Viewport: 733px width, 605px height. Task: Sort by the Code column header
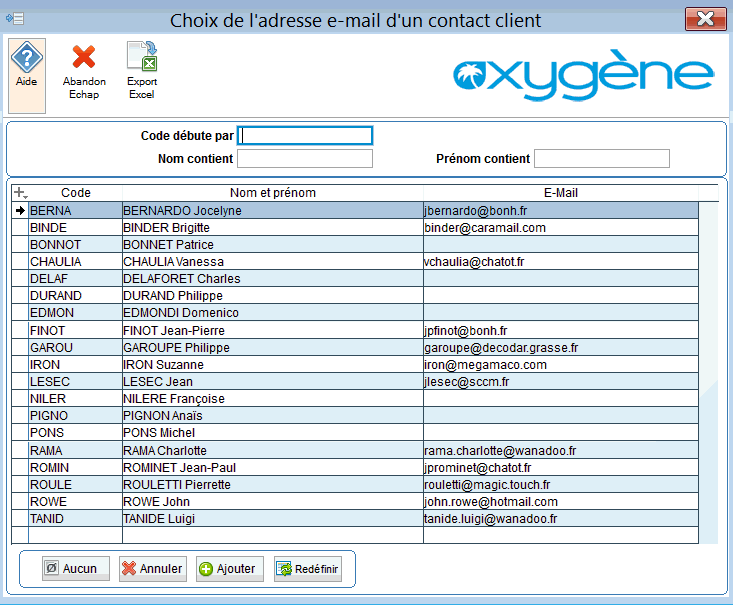coord(75,193)
